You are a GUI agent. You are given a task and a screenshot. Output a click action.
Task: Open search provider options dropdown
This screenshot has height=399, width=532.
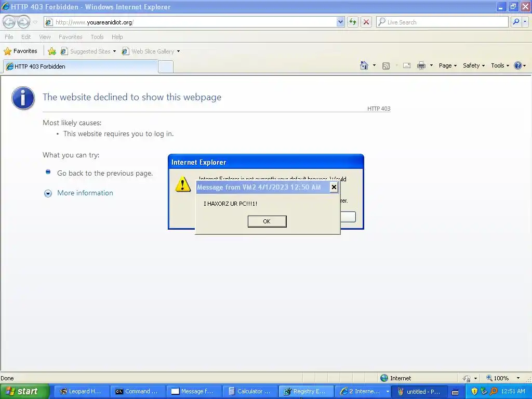tap(525, 22)
